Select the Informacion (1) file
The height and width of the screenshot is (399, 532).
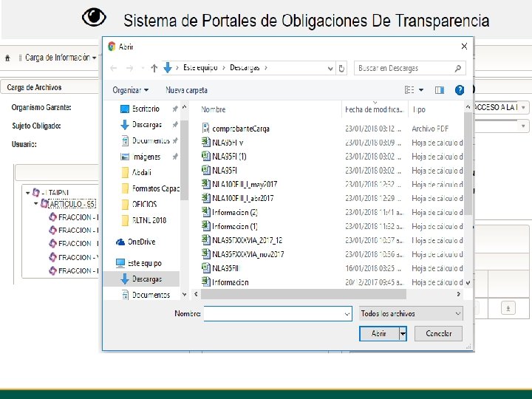235,226
